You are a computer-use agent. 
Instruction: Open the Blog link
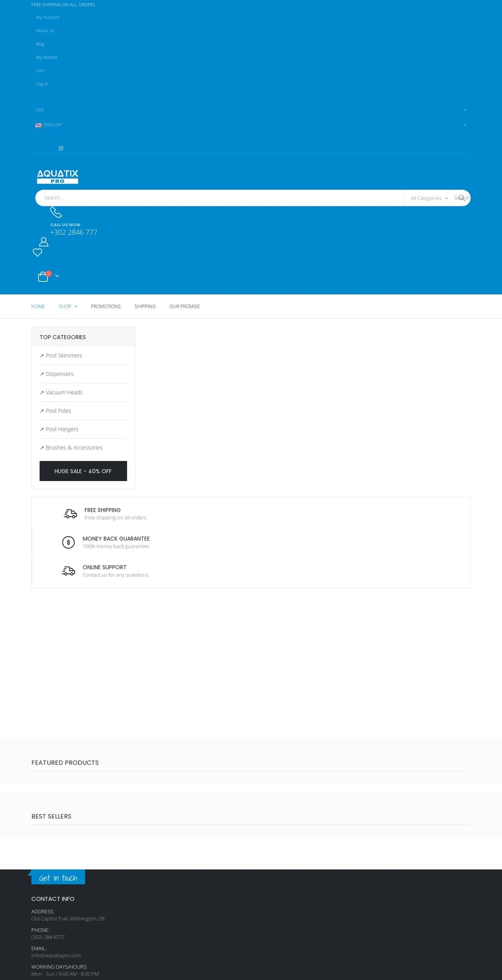click(40, 44)
